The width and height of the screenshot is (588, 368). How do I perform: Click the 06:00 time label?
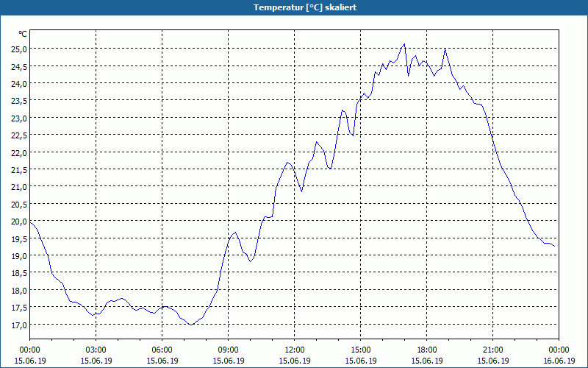pyautogui.click(x=162, y=350)
